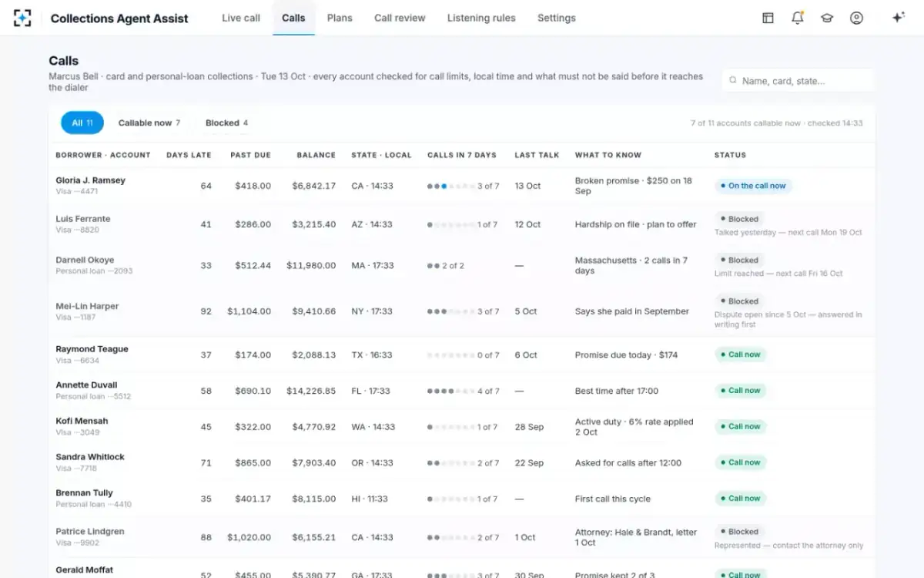Click note 'Asked for calls after 12:00'

628,462
